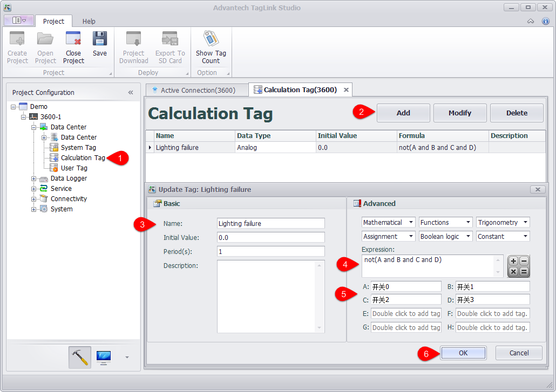The height and width of the screenshot is (392, 556).
Task: Click the tag E input field
Action: click(x=406, y=313)
